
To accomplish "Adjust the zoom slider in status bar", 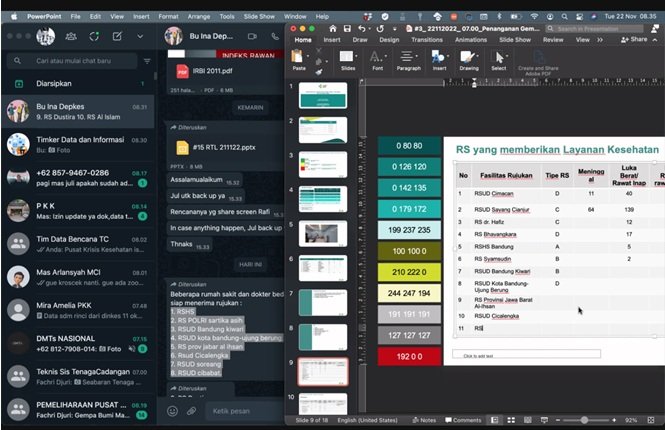I will pos(584,420).
